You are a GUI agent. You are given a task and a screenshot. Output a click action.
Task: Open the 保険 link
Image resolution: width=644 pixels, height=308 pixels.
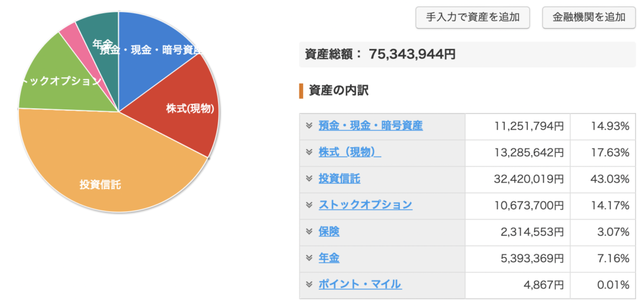pos(329,231)
